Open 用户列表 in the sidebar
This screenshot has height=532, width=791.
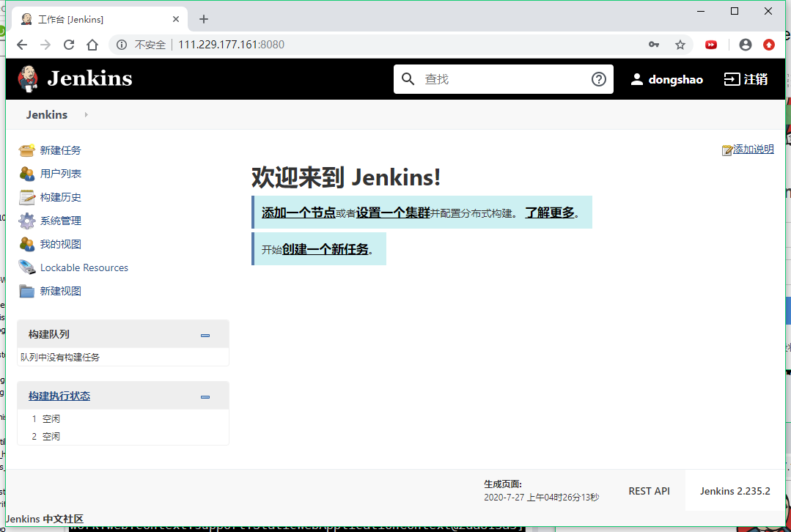pos(61,174)
